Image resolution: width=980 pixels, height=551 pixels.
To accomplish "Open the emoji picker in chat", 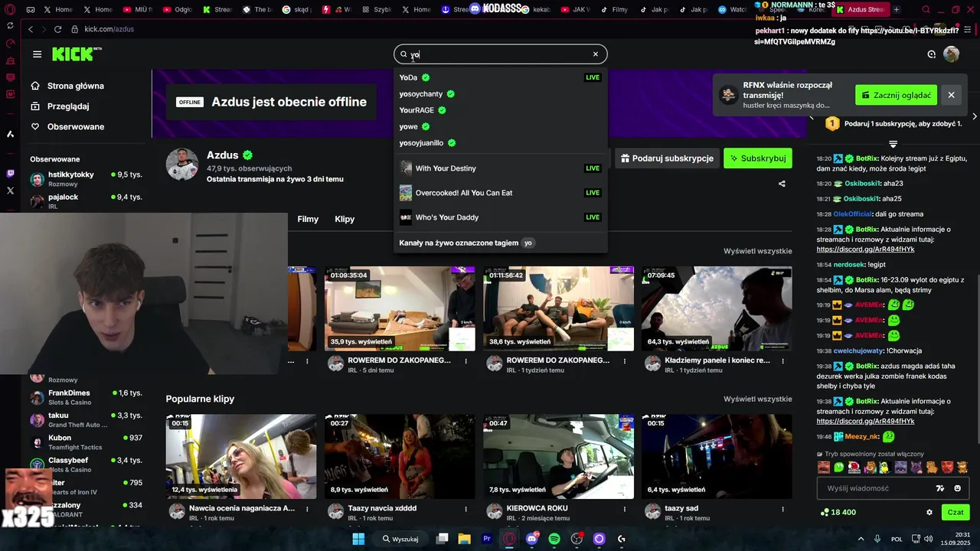I will point(957,488).
